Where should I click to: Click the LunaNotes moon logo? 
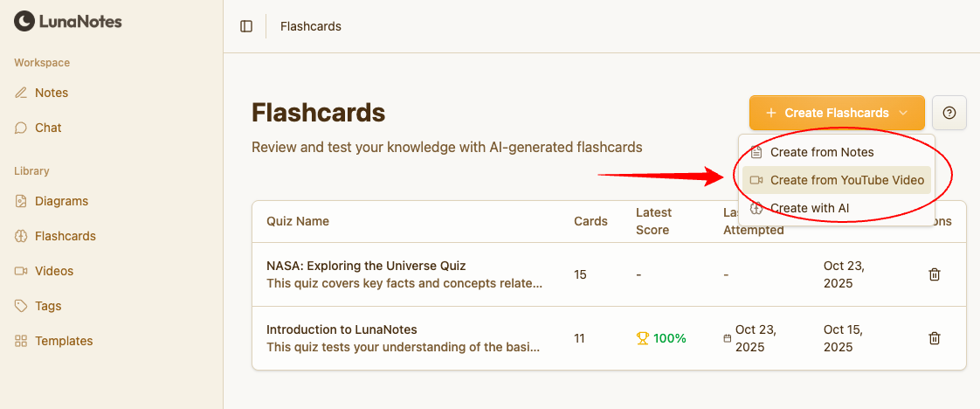(24, 21)
